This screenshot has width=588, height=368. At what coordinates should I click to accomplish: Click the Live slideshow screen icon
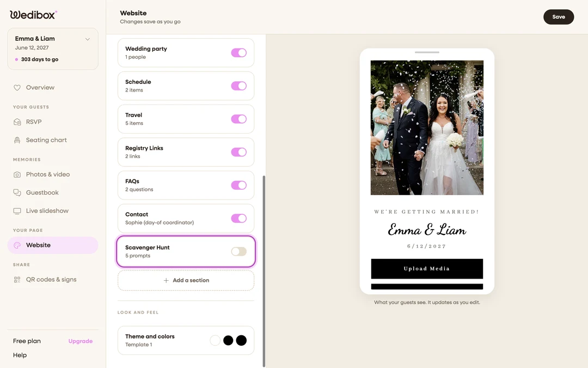point(17,211)
